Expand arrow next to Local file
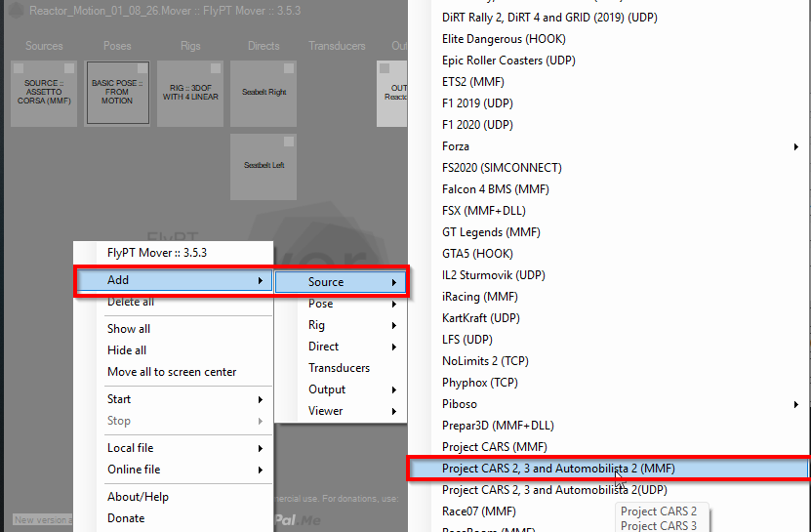Viewport: 811px width, 532px height. 261,449
